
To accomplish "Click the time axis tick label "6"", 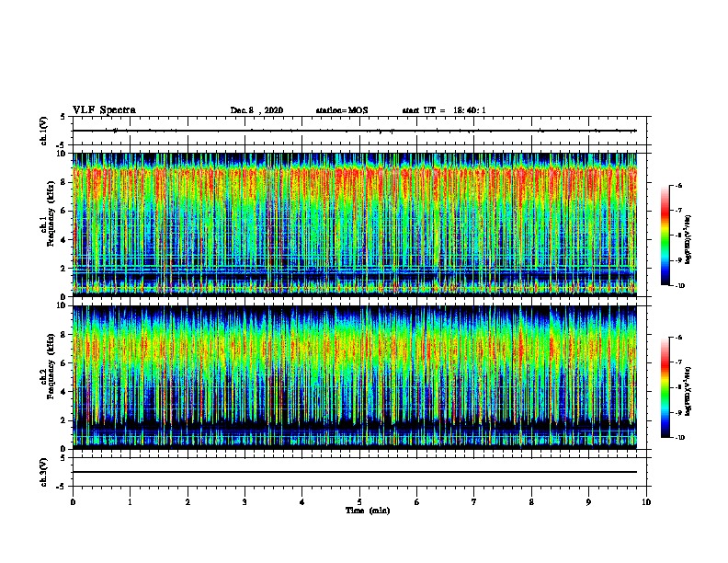I will (x=417, y=501).
